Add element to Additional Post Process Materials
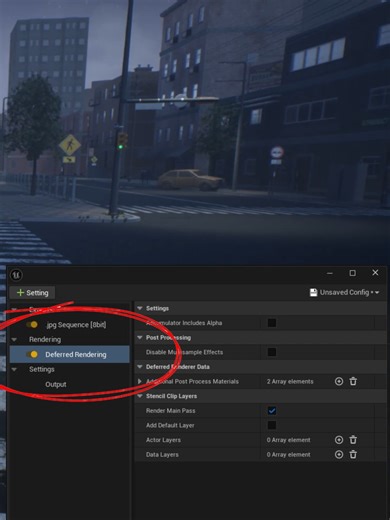The width and height of the screenshot is (390, 520). tap(339, 381)
